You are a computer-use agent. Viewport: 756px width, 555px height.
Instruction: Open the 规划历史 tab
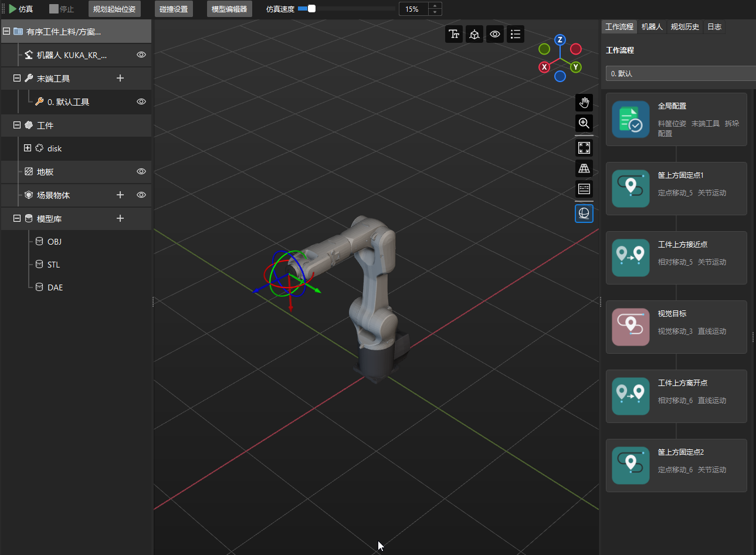[684, 26]
